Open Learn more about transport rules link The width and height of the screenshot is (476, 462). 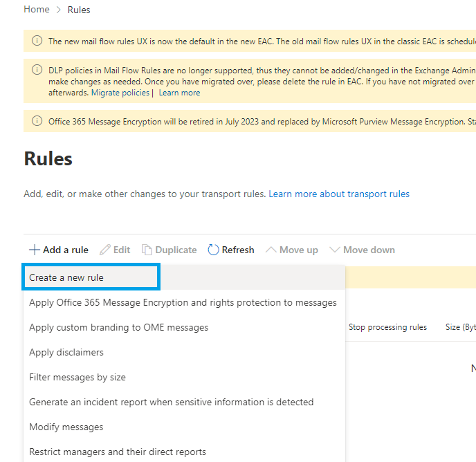[339, 194]
